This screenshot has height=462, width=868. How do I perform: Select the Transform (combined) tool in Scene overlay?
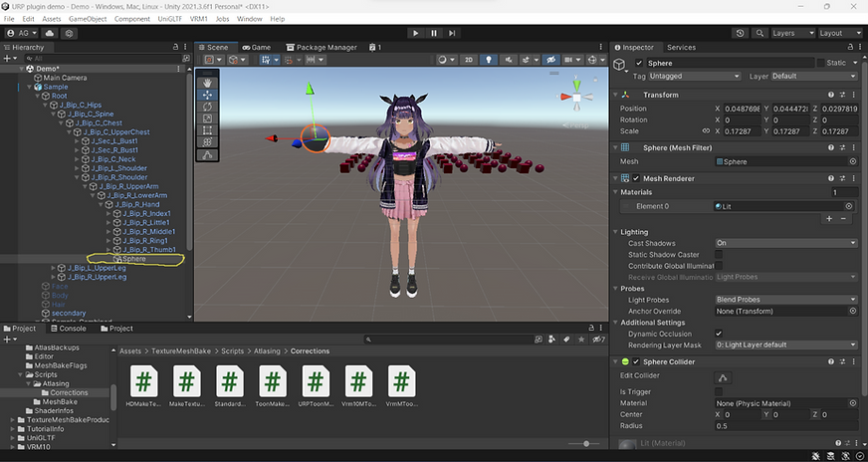point(207,141)
